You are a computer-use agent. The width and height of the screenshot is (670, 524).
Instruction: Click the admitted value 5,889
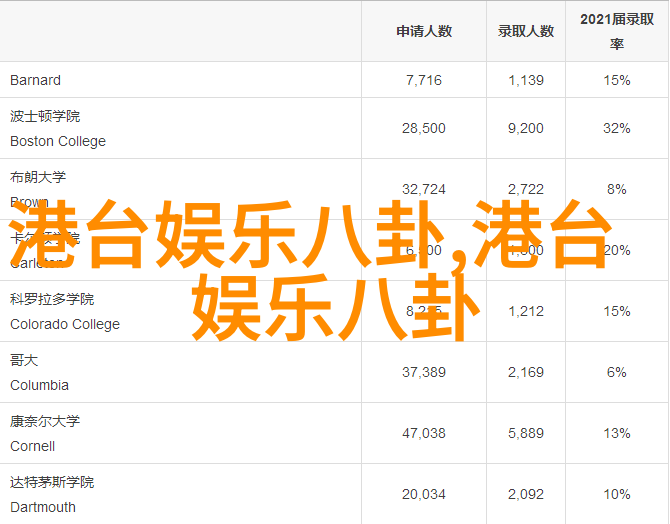pyautogui.click(x=526, y=434)
